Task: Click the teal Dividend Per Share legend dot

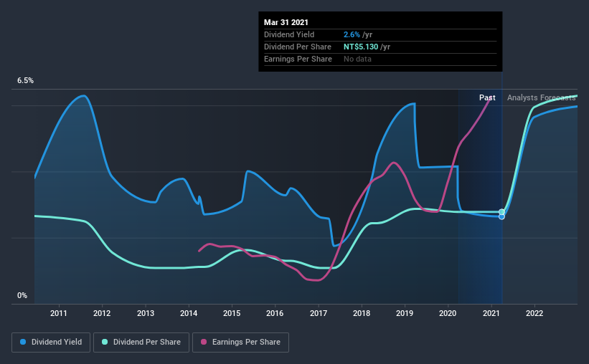Action: pyautogui.click(x=105, y=342)
